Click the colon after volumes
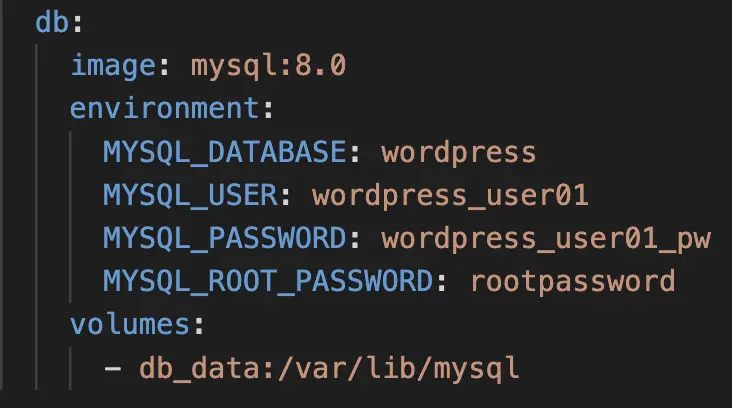Image resolution: width=732 pixels, height=408 pixels. [x=199, y=325]
